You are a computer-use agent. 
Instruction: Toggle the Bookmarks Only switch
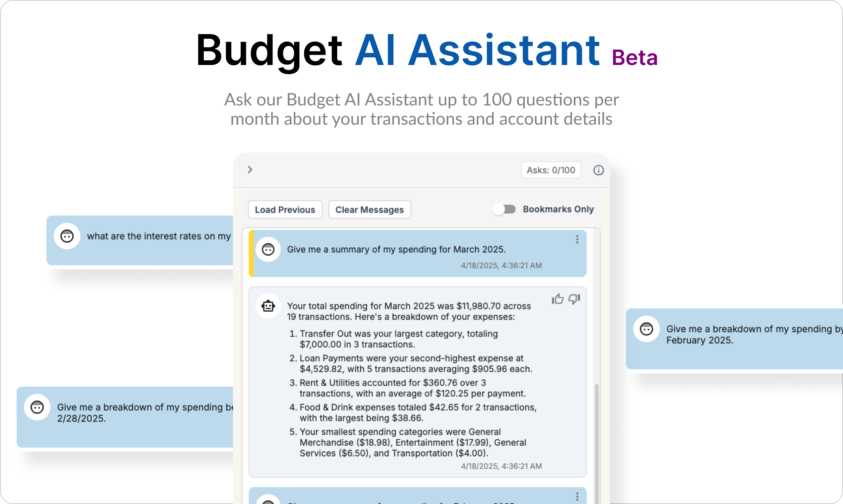[x=504, y=209]
